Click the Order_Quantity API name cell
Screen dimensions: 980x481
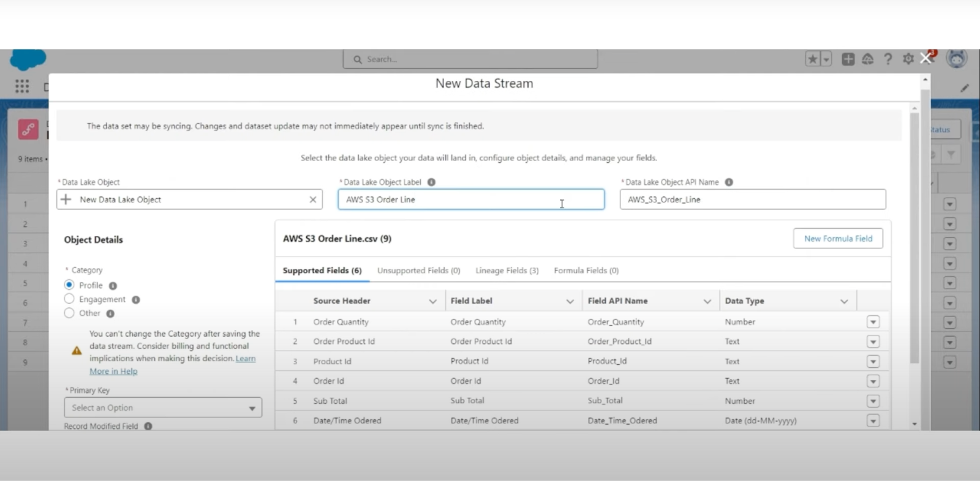616,322
